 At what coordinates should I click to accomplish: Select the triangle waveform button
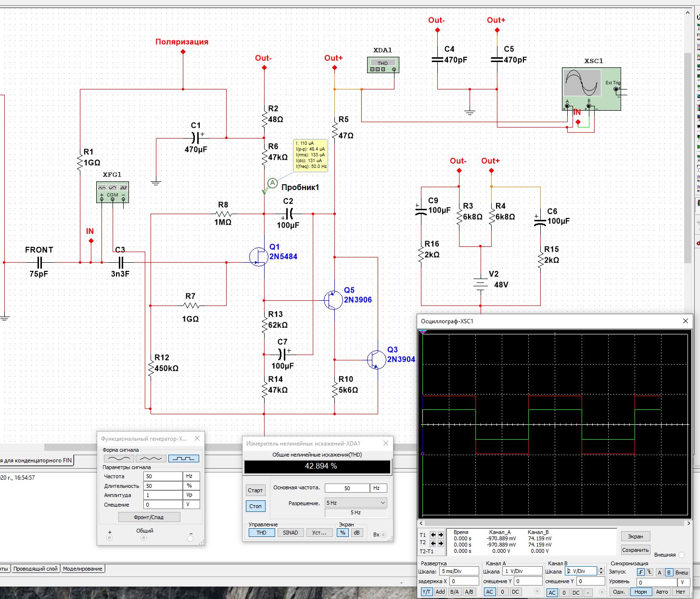pyautogui.click(x=151, y=459)
